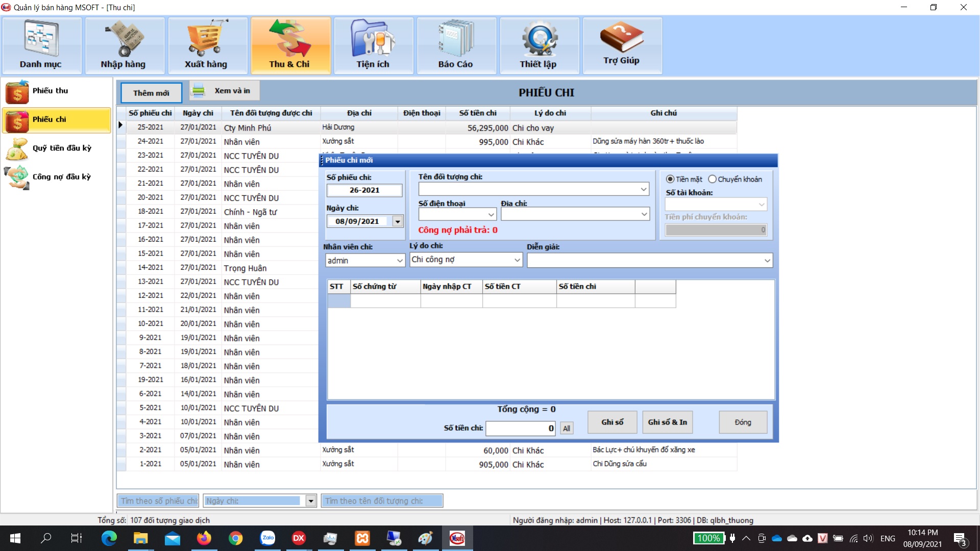The image size is (980, 551).
Task: Click the Ghi sổ button
Action: pos(612,422)
